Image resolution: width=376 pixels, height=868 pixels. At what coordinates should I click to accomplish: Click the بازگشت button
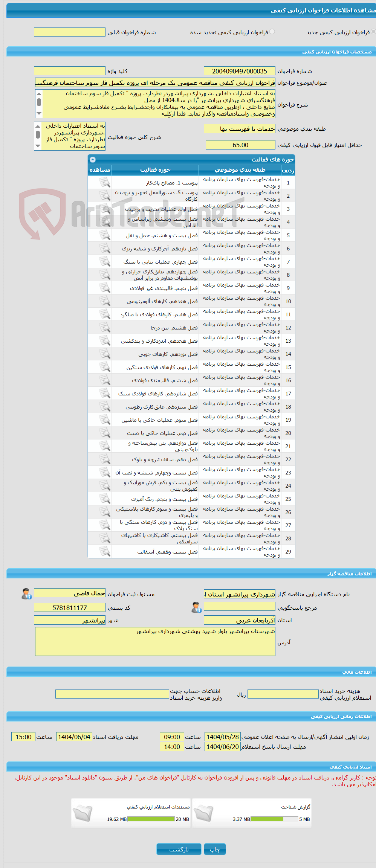pyautogui.click(x=179, y=849)
